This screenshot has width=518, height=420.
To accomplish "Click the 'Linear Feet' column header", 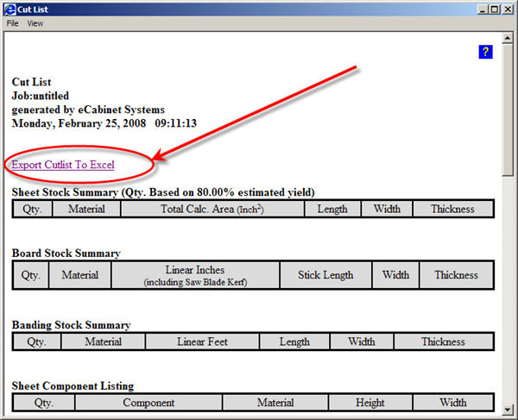I will [202, 342].
